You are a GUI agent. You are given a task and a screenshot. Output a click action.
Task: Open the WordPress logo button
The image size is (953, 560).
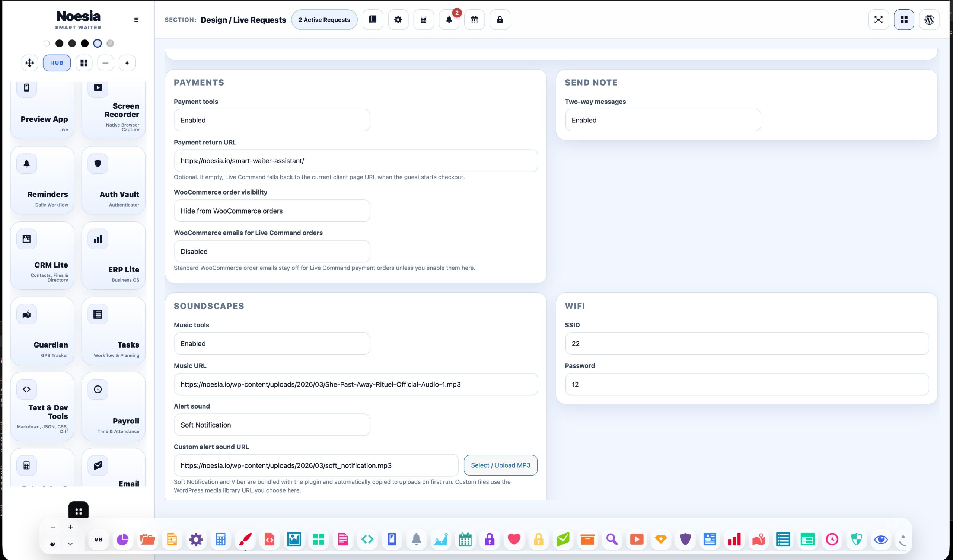pyautogui.click(x=929, y=20)
